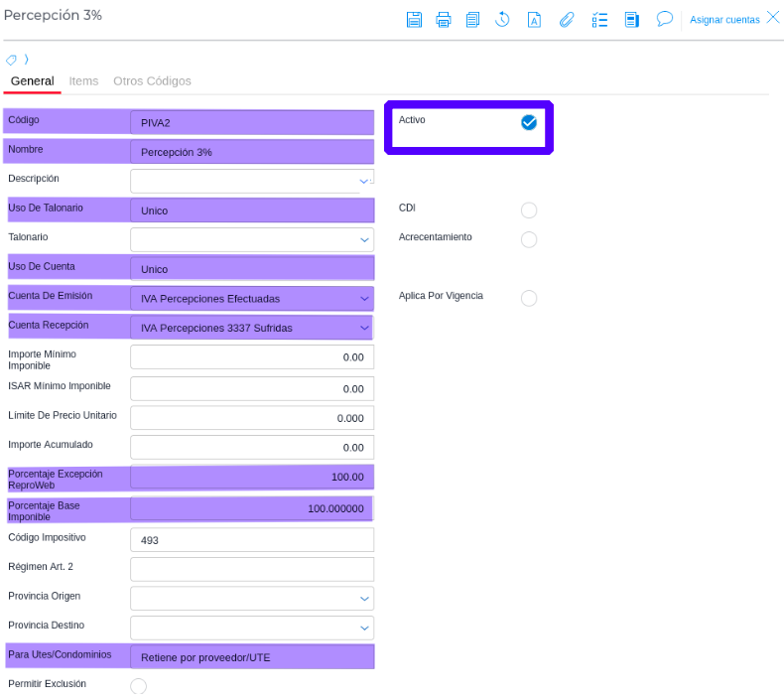Image resolution: width=784 pixels, height=700 pixels.
Task: Uncheck the Activo checkbox
Action: (x=529, y=122)
